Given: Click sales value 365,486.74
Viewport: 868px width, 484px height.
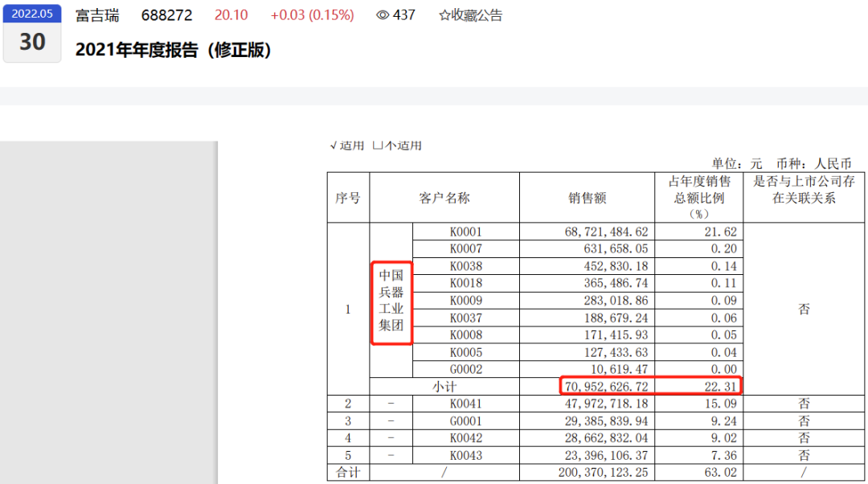Looking at the screenshot, I should (616, 283).
